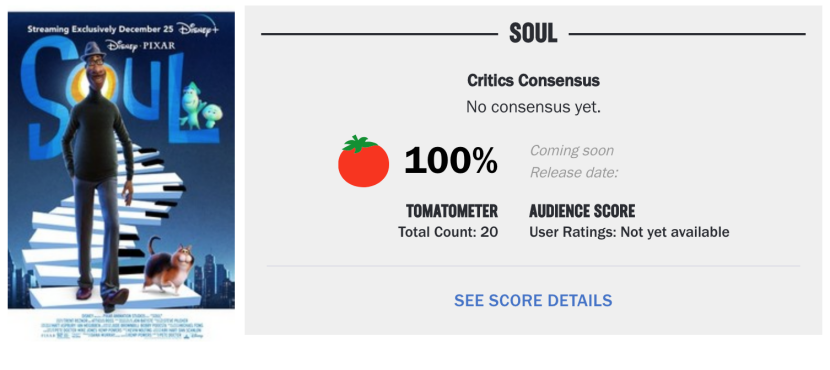
Task: Click the No consensus yet text
Action: (x=533, y=107)
